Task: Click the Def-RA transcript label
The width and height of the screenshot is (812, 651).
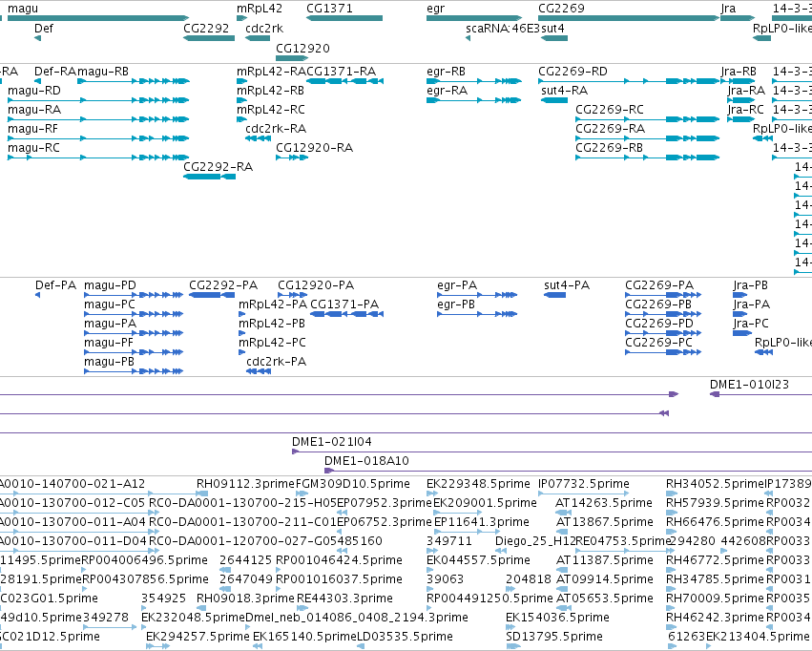Action: [55, 72]
